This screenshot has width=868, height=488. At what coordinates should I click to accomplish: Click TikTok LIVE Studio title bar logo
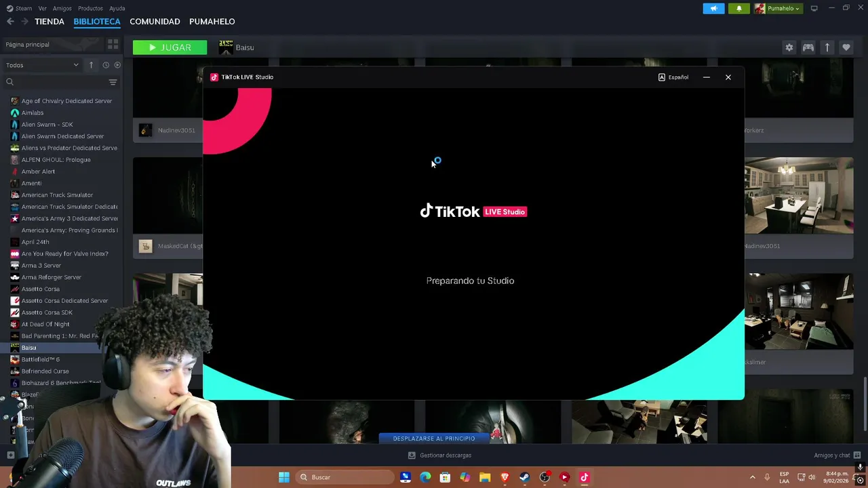tap(214, 77)
